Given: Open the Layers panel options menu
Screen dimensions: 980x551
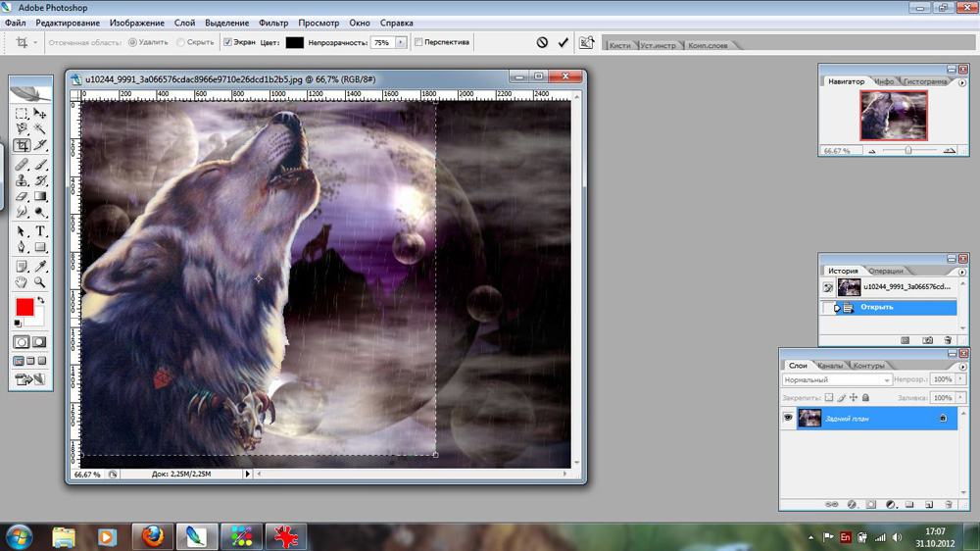Looking at the screenshot, I should tap(962, 367).
